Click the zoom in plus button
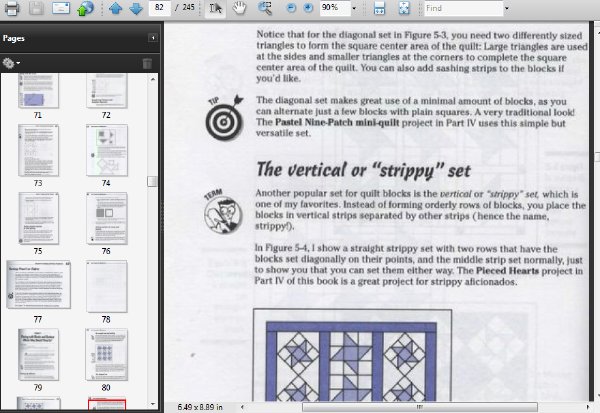 [308, 8]
